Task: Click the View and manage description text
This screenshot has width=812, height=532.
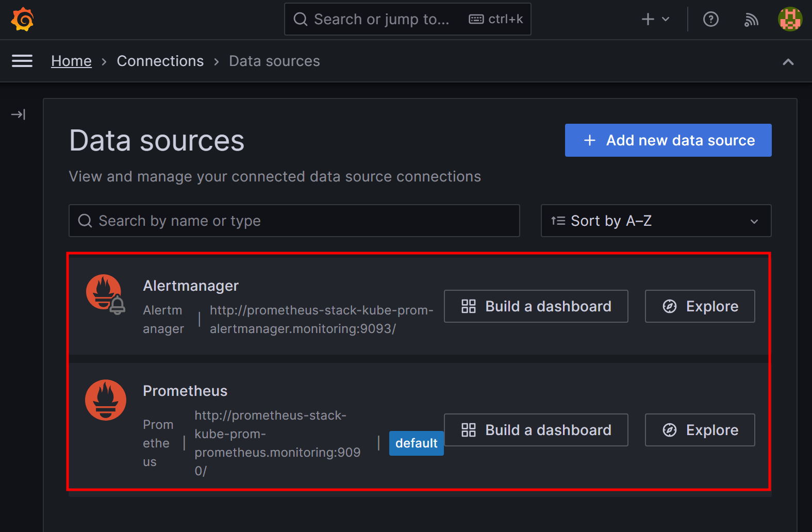Action: [275, 176]
